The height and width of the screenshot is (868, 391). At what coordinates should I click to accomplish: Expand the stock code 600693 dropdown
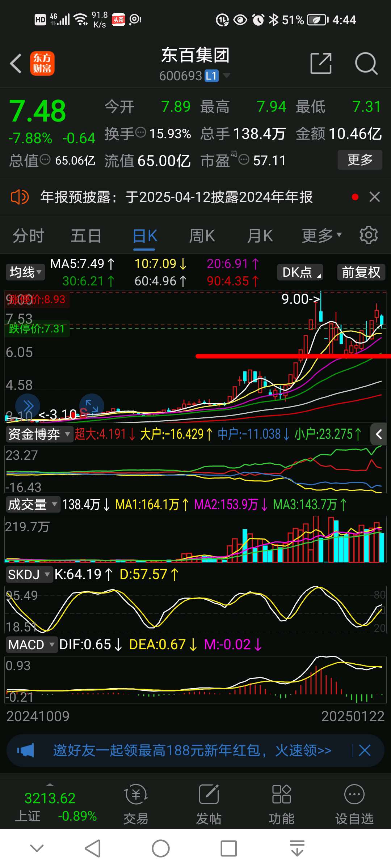227,76
